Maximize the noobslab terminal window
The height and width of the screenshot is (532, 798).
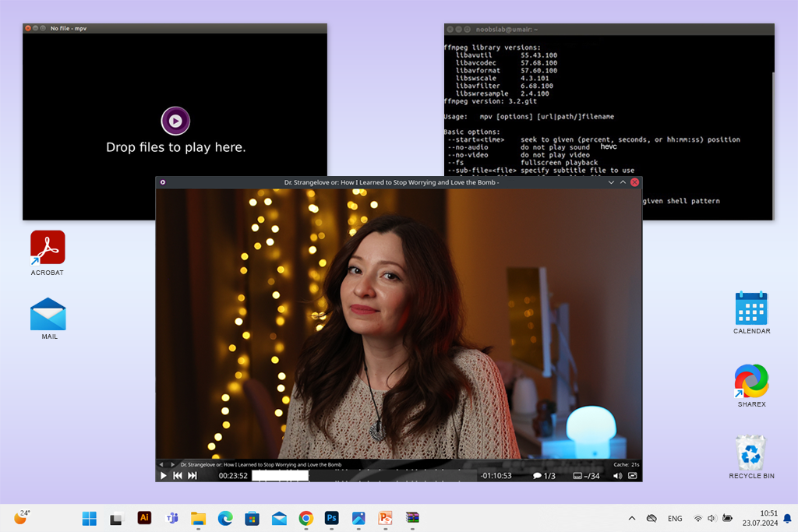[x=468, y=30]
